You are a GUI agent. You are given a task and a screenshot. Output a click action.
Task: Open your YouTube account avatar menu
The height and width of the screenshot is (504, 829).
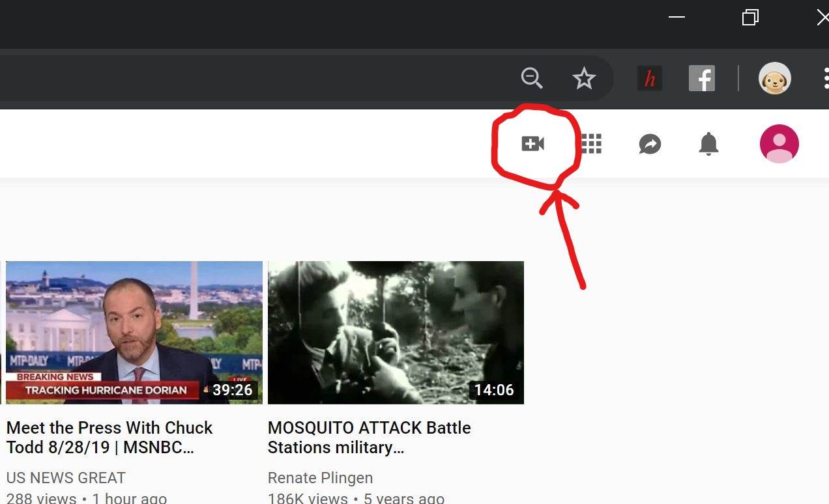(x=779, y=143)
